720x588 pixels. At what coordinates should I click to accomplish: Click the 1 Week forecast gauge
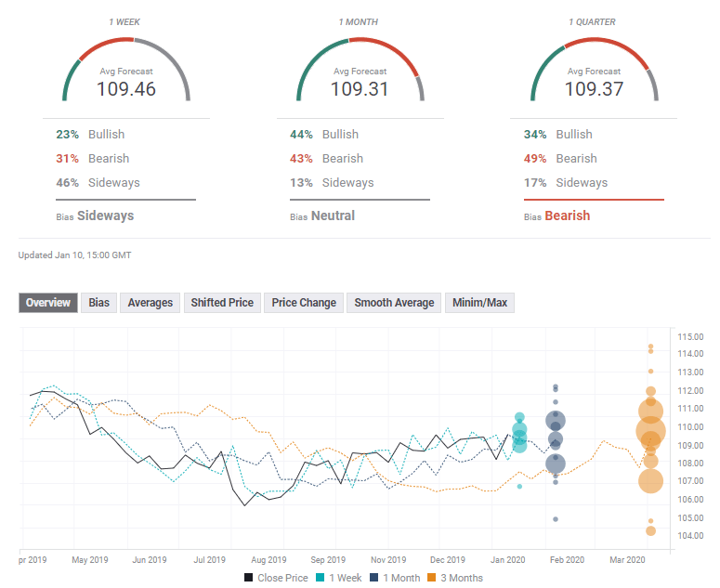[126, 72]
